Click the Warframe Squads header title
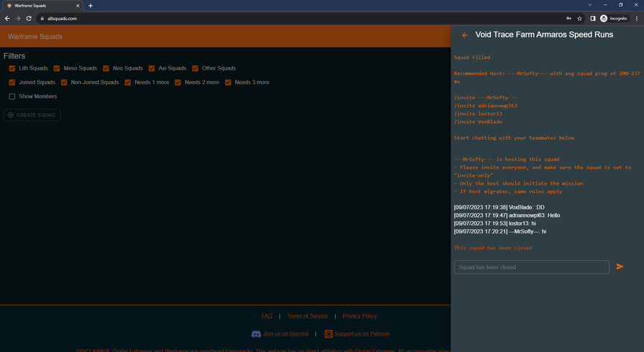Viewport: 644px width, 352px height. (35, 37)
